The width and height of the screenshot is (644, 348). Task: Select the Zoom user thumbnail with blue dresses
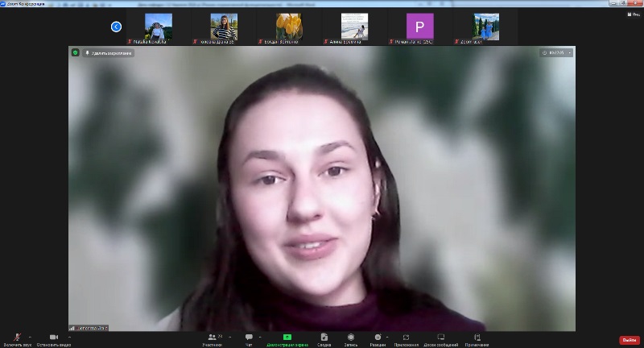486,27
